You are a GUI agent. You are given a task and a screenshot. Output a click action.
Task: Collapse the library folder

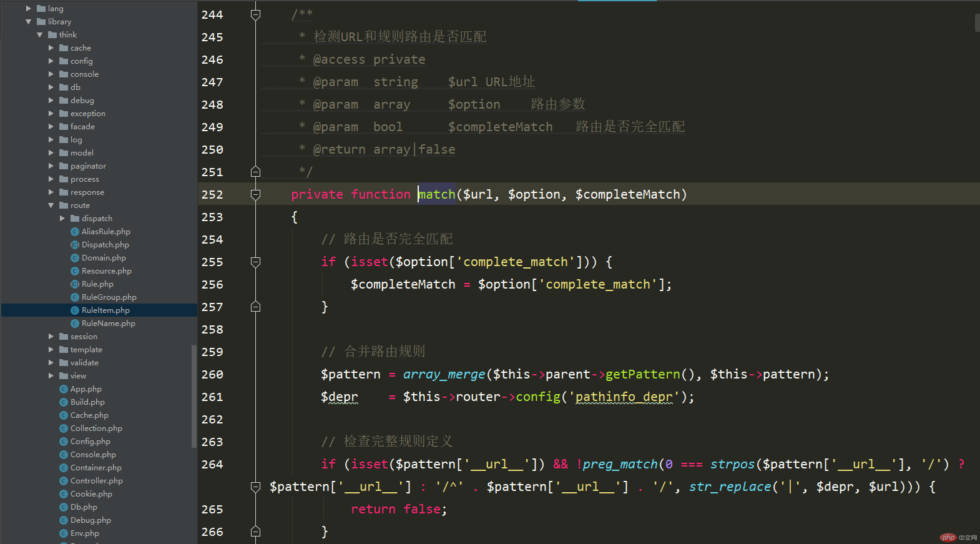[29, 22]
